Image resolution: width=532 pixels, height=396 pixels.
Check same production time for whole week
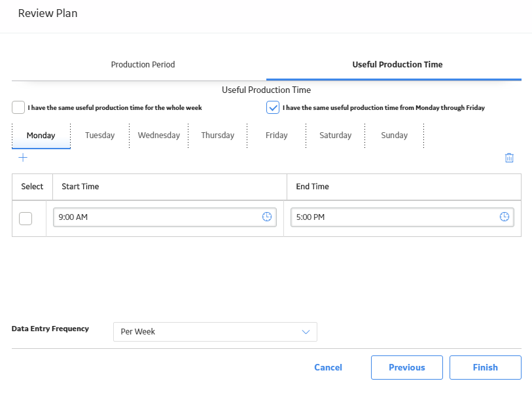point(18,107)
